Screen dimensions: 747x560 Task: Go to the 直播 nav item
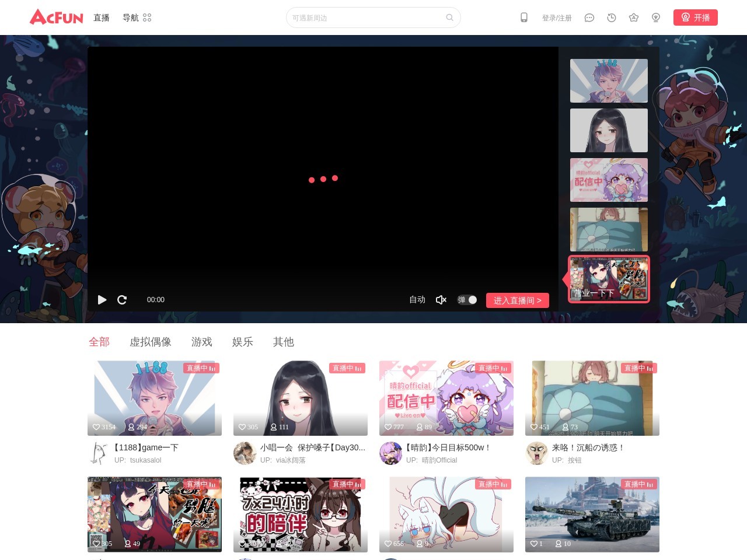tap(102, 17)
